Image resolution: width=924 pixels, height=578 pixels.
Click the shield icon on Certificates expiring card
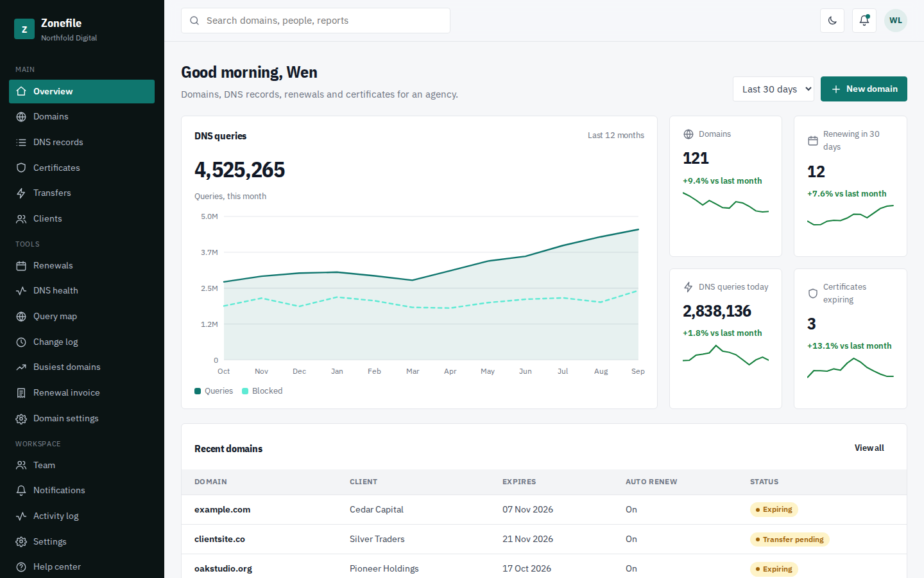click(x=813, y=293)
